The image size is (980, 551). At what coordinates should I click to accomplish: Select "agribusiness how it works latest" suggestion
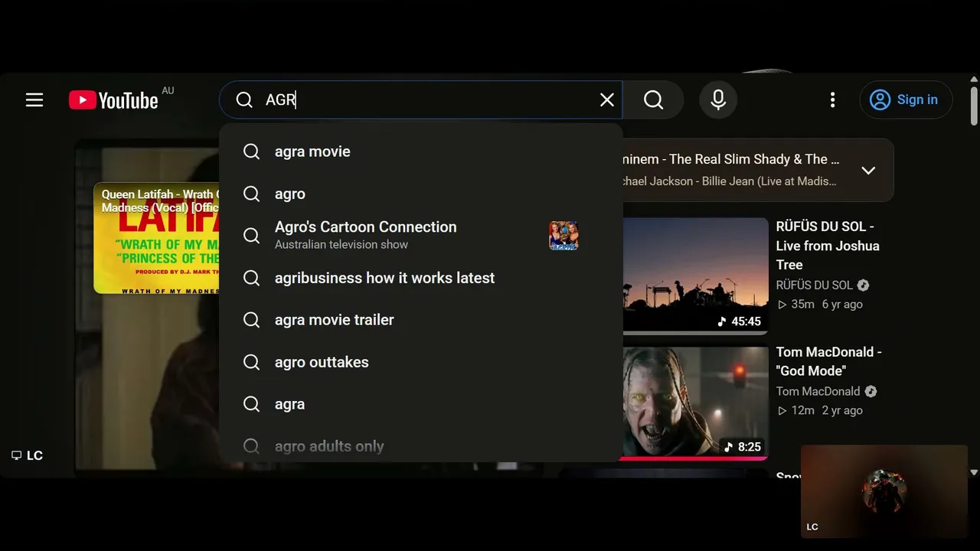pyautogui.click(x=421, y=278)
